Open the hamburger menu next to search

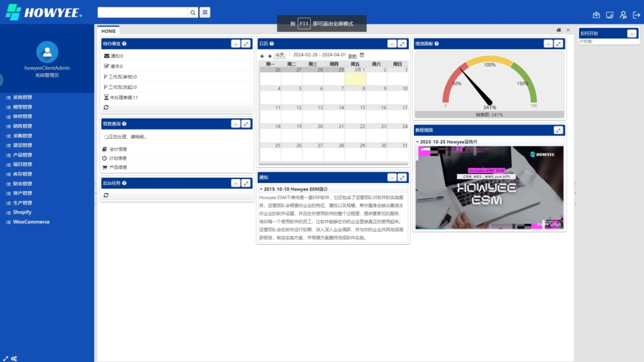click(205, 13)
